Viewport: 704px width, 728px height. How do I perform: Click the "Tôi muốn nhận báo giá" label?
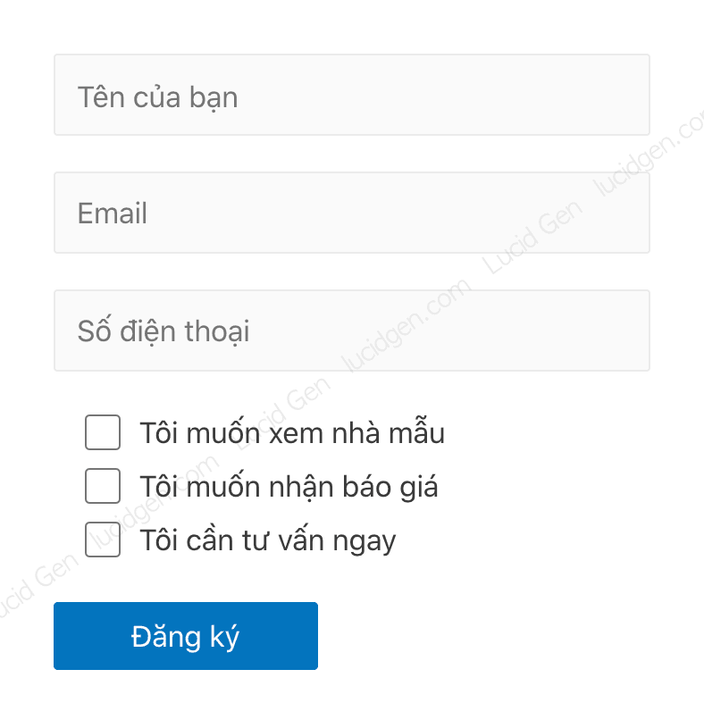289,487
